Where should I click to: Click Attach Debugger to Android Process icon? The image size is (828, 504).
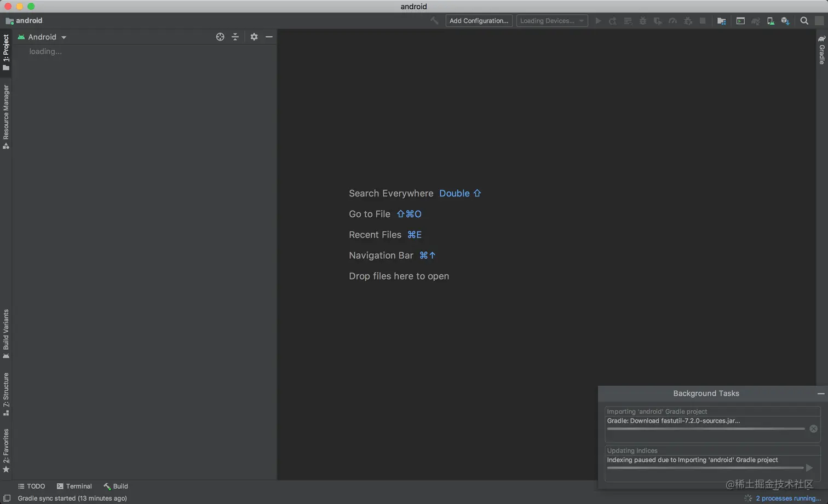pos(688,21)
